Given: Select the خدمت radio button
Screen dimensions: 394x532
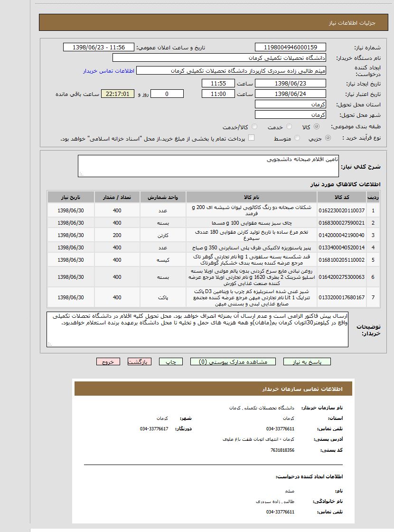Looking at the screenshot, I should (289, 127).
